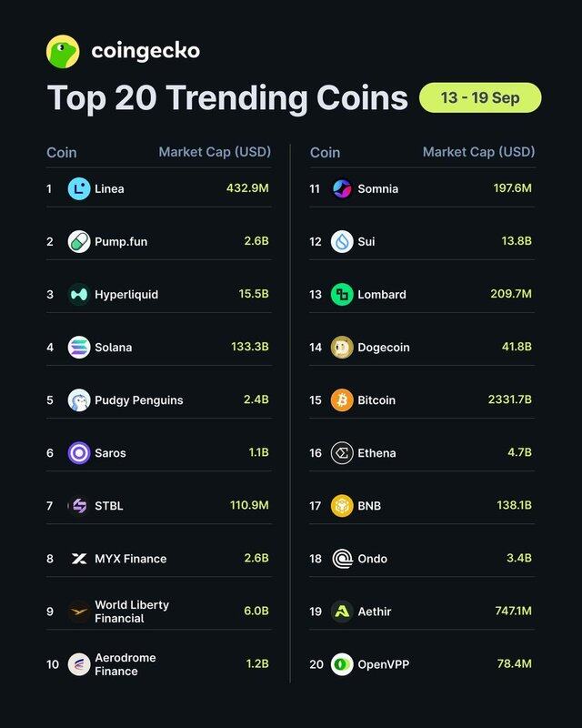This screenshot has width=582, height=728.
Task: Click the Hyperliquid coin icon
Action: pyautogui.click(x=79, y=294)
